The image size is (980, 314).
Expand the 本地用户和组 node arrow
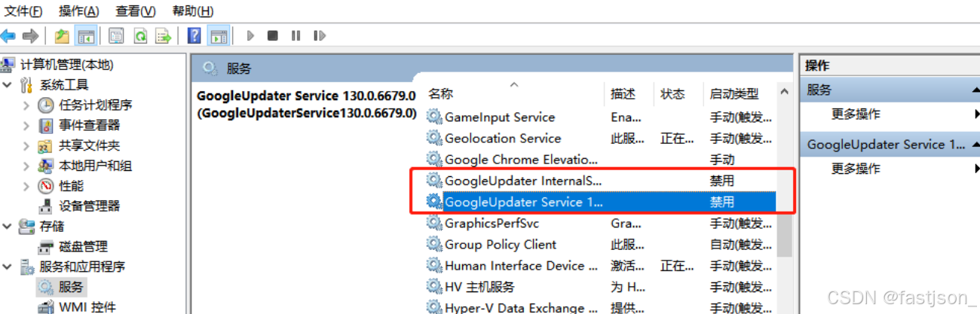[x=26, y=166]
